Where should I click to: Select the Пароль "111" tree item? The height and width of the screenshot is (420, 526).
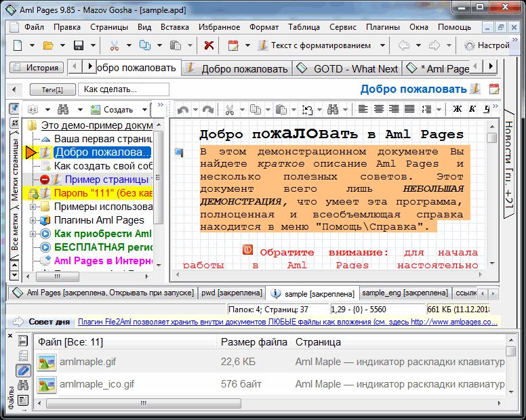tap(103, 194)
